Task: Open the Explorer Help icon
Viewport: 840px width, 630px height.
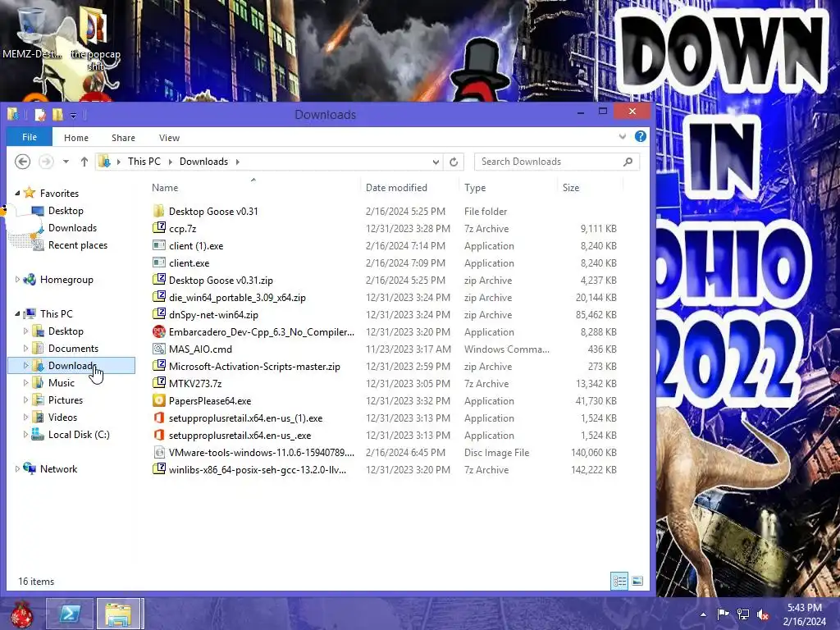Action: pos(640,137)
